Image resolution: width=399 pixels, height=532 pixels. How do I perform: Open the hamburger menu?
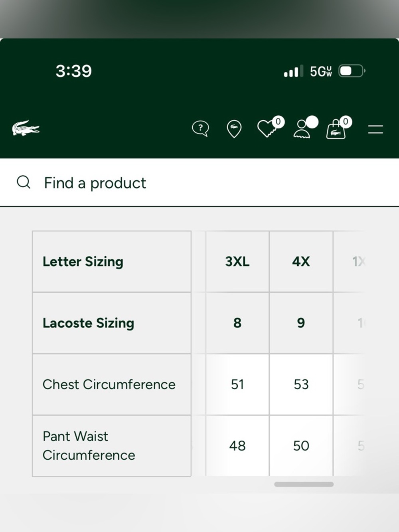tap(375, 129)
